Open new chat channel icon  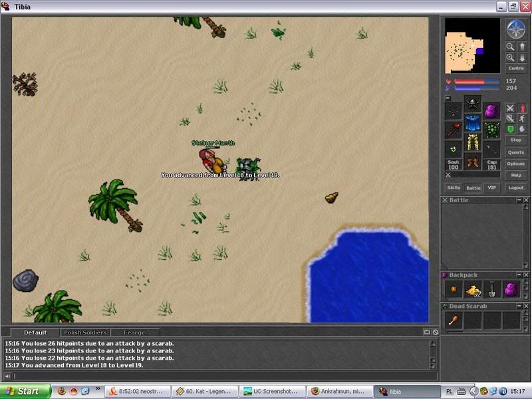427,332
